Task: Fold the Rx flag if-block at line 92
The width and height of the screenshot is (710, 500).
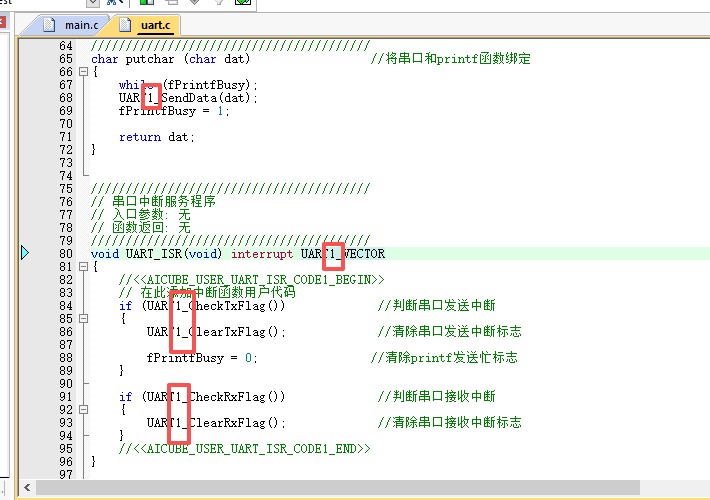Action: point(83,409)
